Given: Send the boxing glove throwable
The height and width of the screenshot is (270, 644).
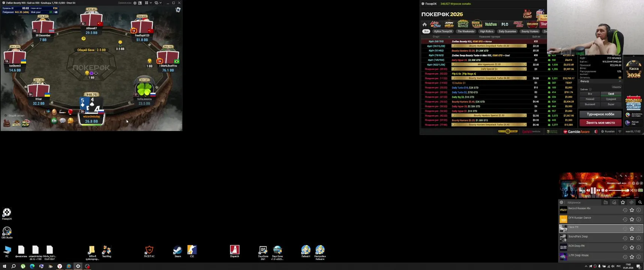Looking at the screenshot, I should [70, 112].
